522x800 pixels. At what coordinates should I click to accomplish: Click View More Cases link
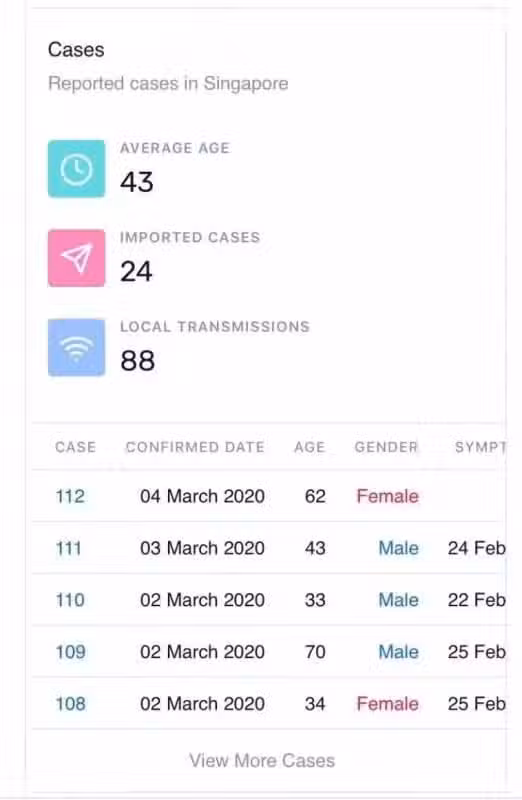pyautogui.click(x=262, y=760)
